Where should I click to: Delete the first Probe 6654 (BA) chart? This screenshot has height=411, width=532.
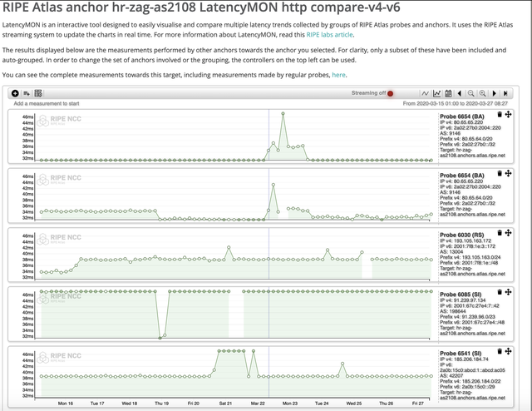pos(500,115)
